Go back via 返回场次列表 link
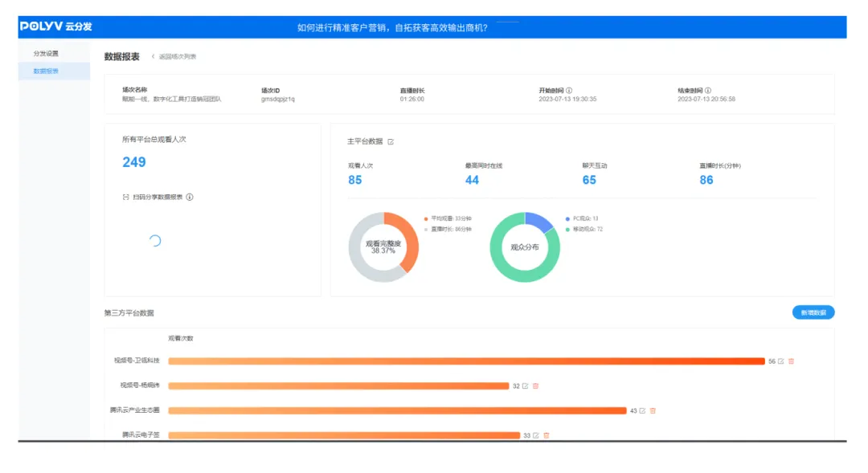The image size is (868, 473). [174, 57]
